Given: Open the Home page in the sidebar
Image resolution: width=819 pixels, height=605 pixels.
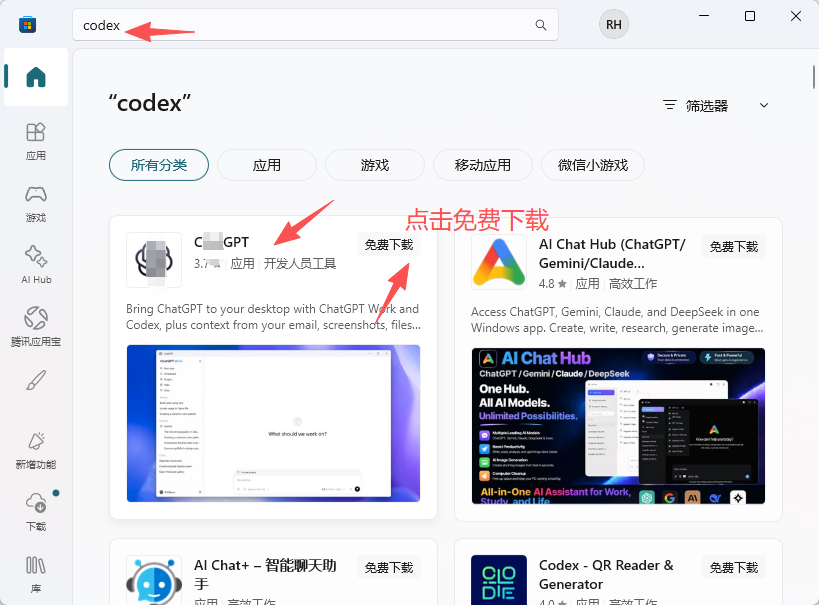Looking at the screenshot, I should (x=36, y=77).
